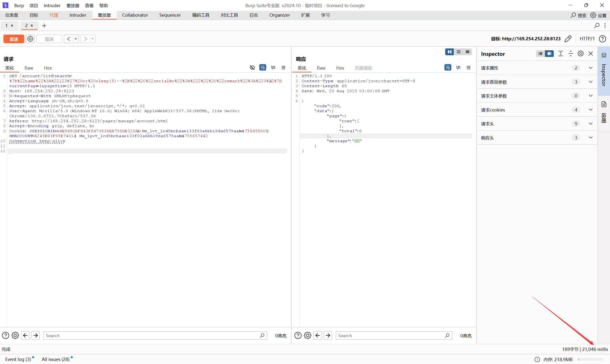Click the orange 发送 send button
Viewport: 610px width, 364px height.
[x=14, y=39]
